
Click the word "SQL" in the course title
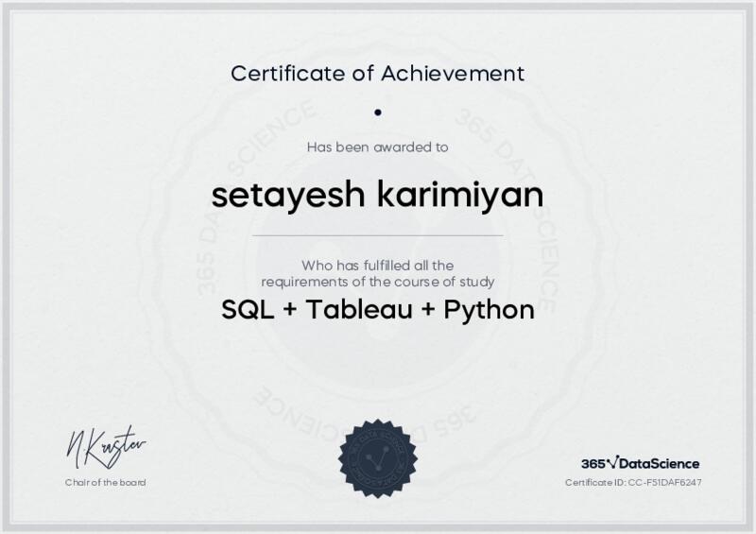(x=246, y=310)
